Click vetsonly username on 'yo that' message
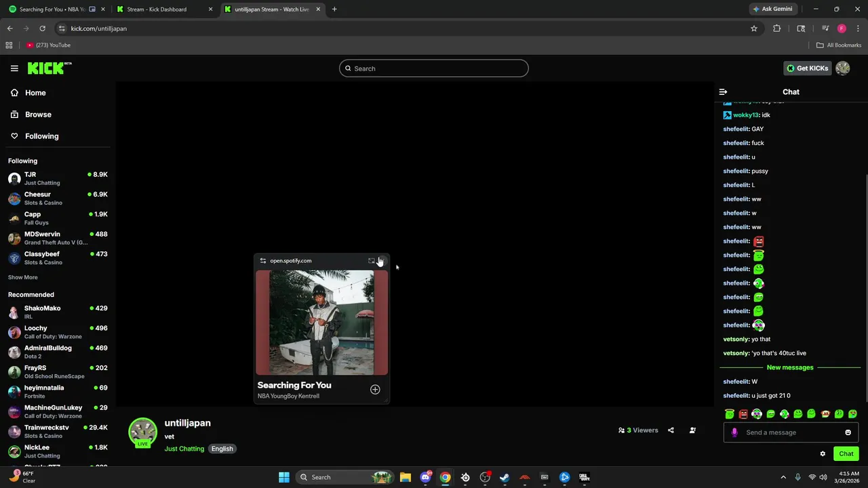This screenshot has height=488, width=868. tap(736, 339)
